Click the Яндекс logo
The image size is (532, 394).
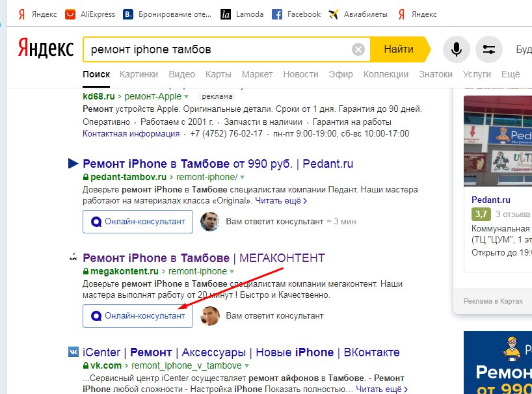[46, 48]
